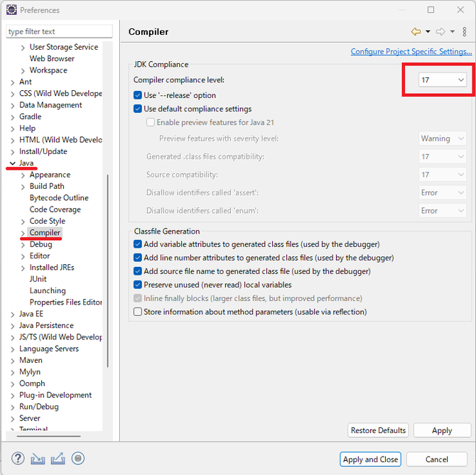Select Bytecode Outline tree item

[x=59, y=198]
